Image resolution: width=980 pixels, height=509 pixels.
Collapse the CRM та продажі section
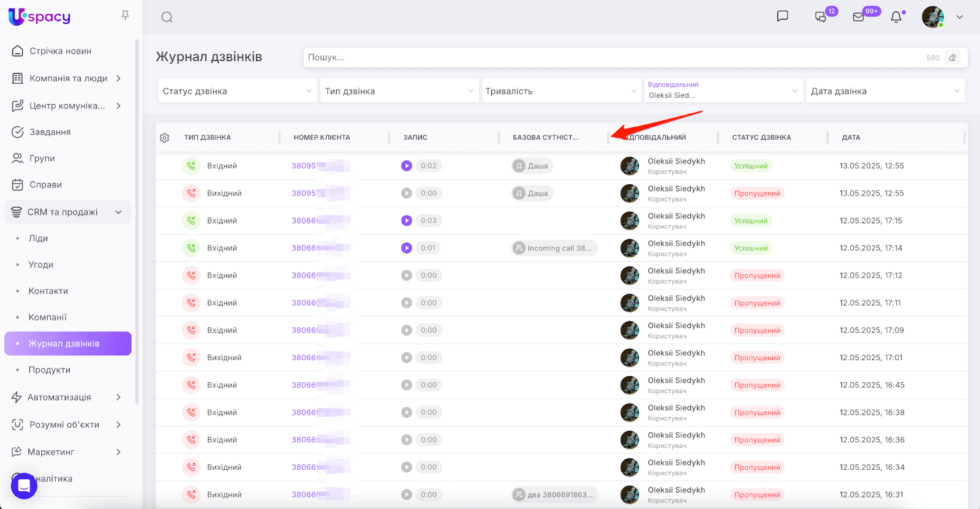pyautogui.click(x=118, y=212)
